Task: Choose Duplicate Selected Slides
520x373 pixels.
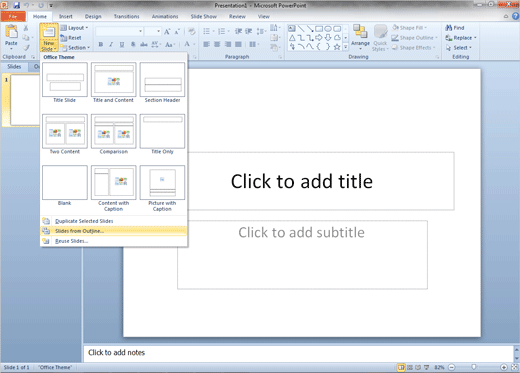Action: [x=113, y=221]
